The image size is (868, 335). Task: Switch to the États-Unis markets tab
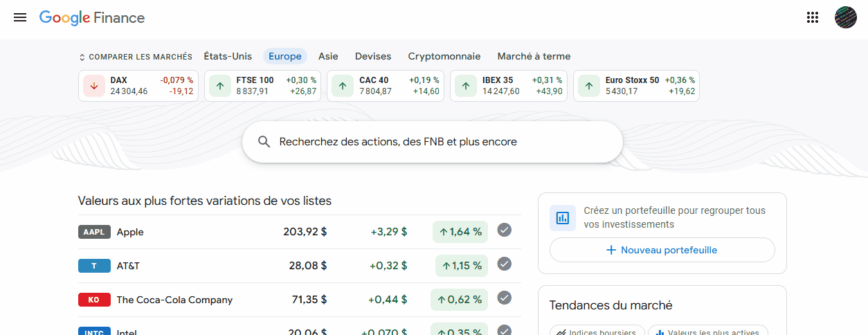tap(228, 56)
